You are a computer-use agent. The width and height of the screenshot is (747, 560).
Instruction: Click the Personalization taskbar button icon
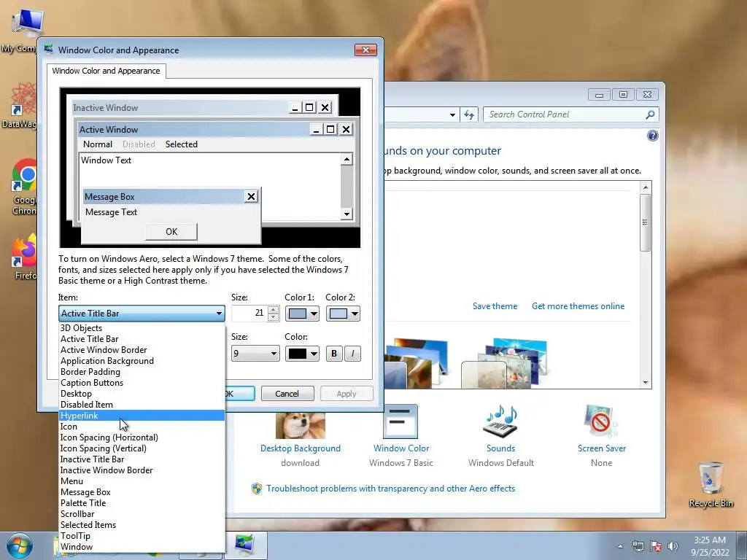[244, 545]
